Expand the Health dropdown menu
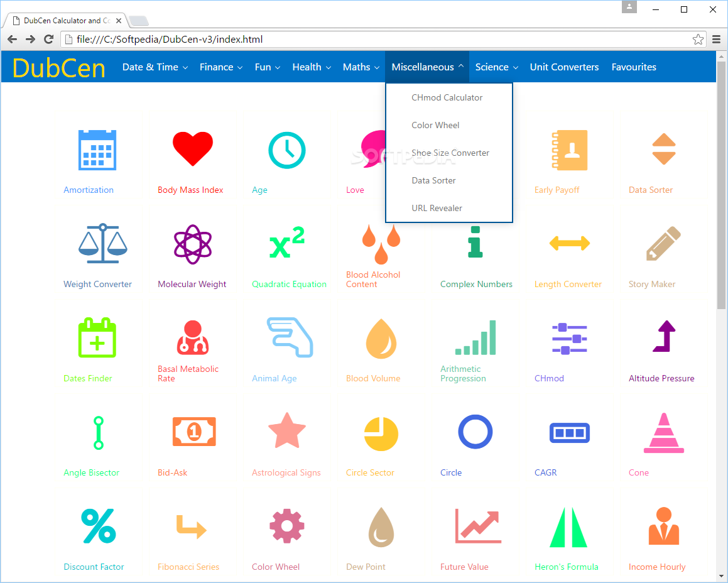This screenshot has height=583, width=728. pyautogui.click(x=312, y=67)
